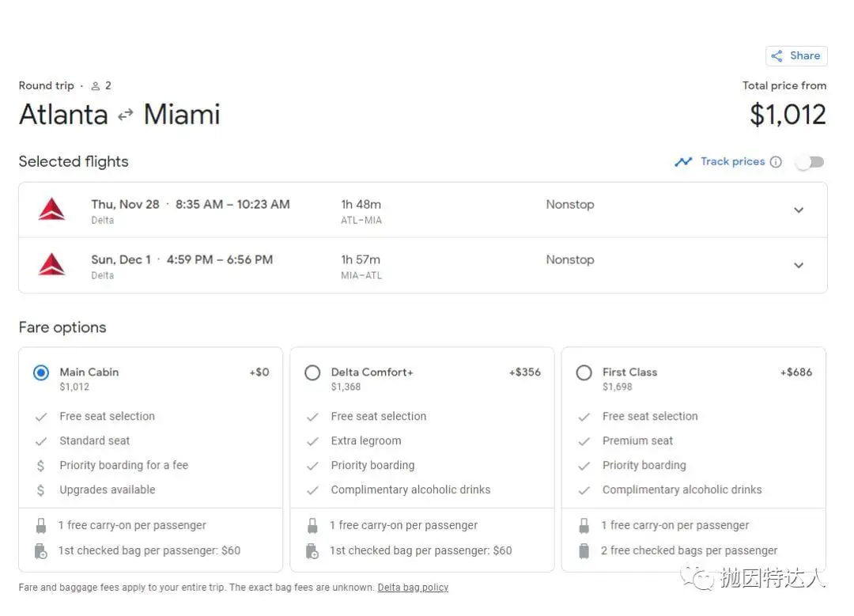Toggle the Track prices switch
The height and width of the screenshot is (616, 854).
point(810,162)
